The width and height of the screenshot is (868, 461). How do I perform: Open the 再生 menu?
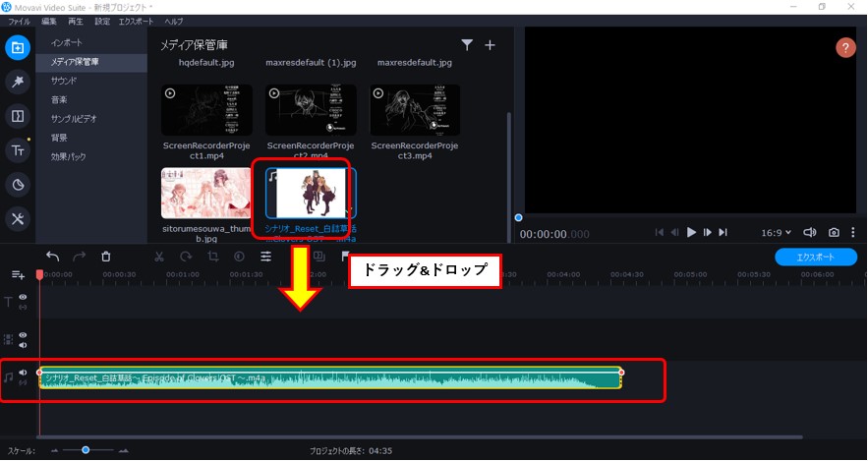(76, 22)
